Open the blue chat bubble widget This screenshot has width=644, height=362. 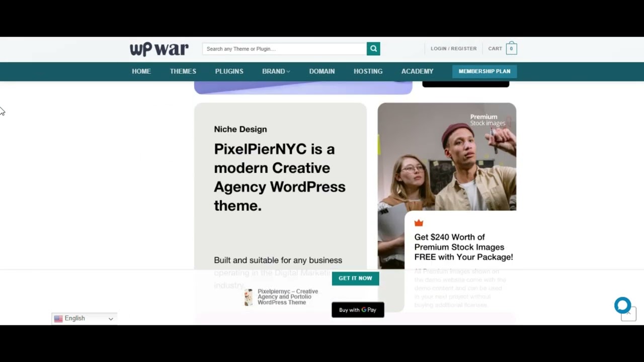[x=622, y=305]
